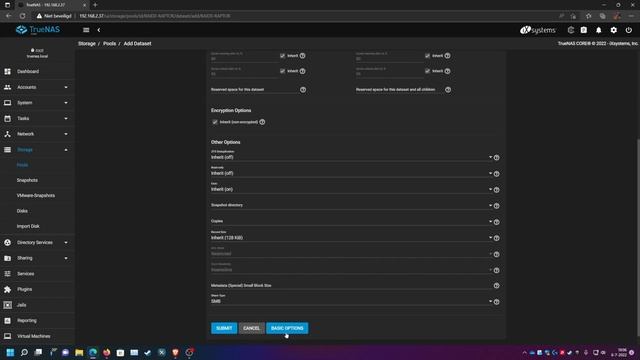
Task: Expand the Sharing menu in sidebar
Action: [x=37, y=258]
